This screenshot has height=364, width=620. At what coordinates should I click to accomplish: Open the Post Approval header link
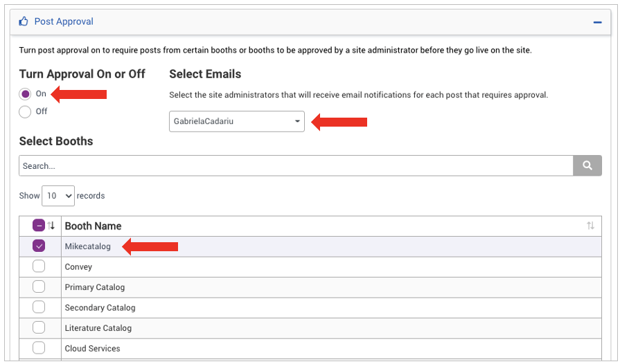point(64,21)
